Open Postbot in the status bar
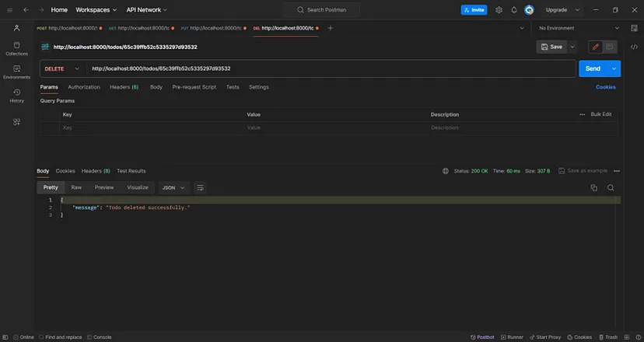 tap(482, 337)
